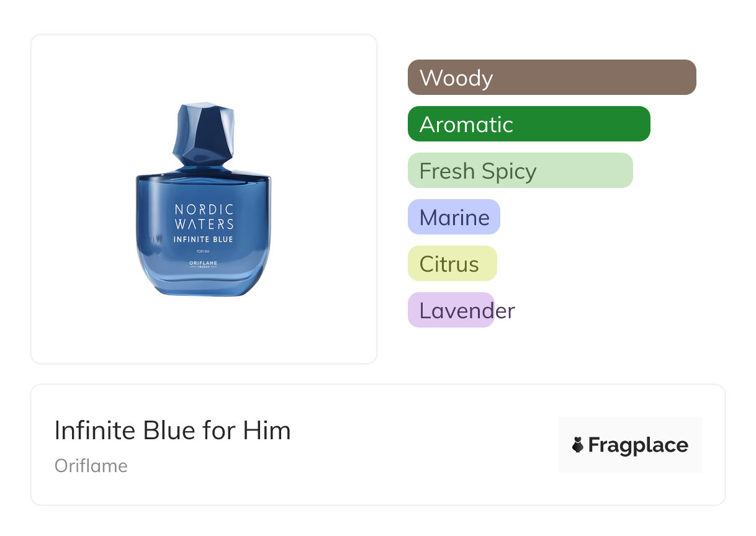This screenshot has width=756, height=536.
Task: Select the Woody accord bar
Action: (552, 78)
